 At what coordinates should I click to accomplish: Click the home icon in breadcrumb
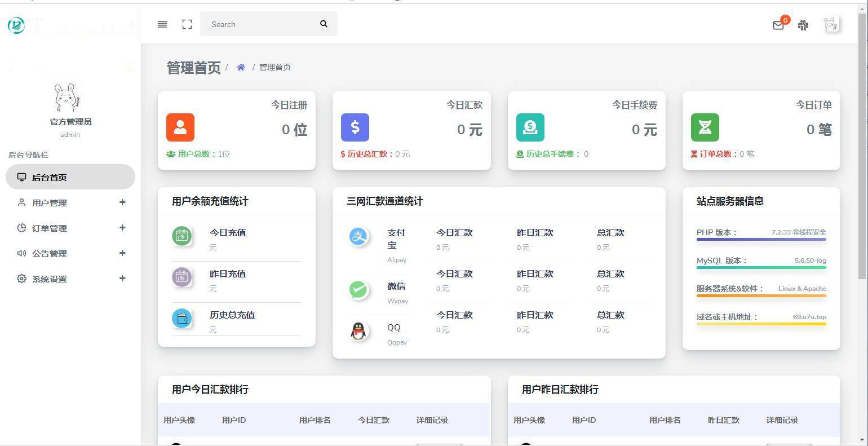(241, 67)
